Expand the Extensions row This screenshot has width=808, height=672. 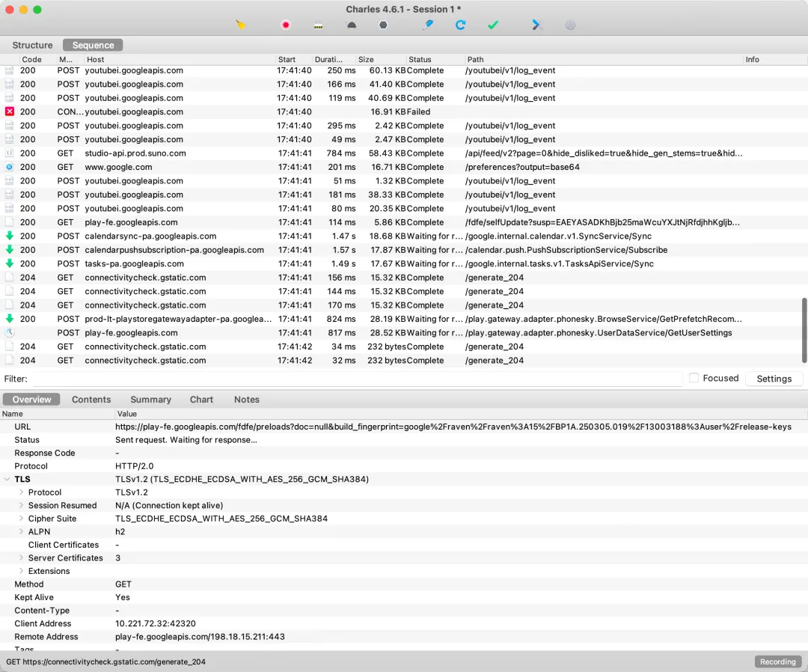[21, 571]
